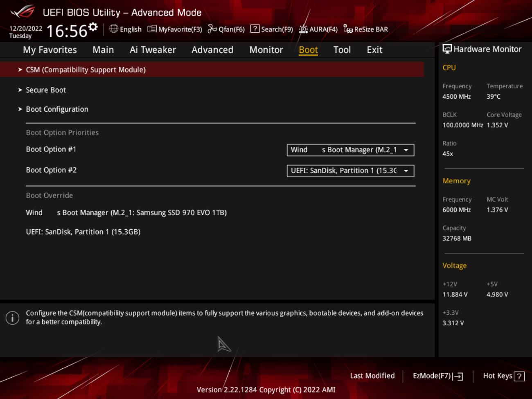Click BCLK value 100.0000 MHz
Image resolution: width=532 pixels, height=399 pixels.
463,125
